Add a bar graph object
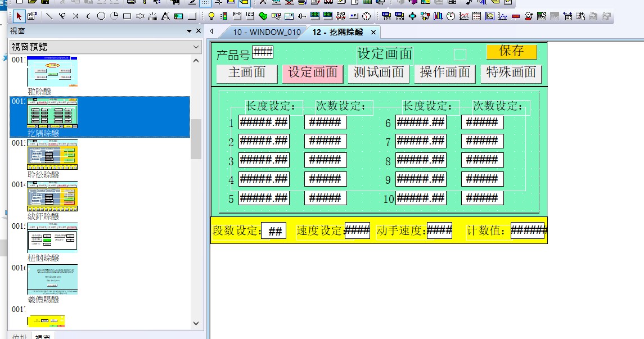Screen dimensions: 644x339 439,16
